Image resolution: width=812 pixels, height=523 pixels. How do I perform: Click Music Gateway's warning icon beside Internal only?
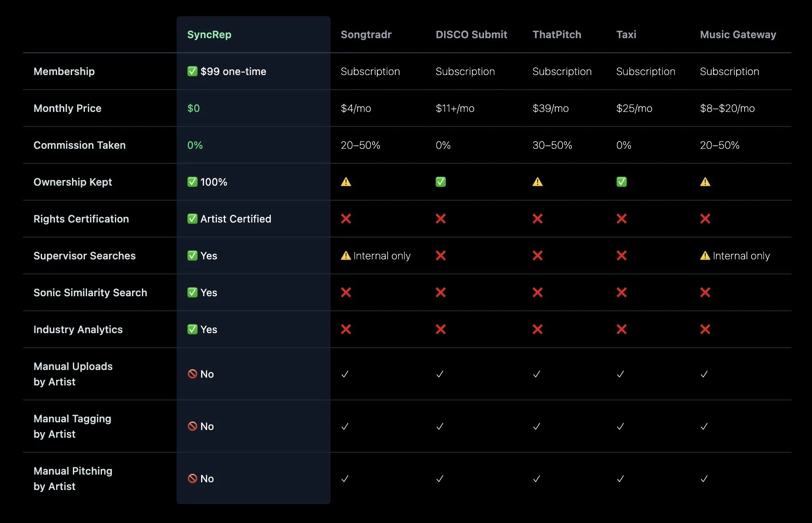(705, 255)
